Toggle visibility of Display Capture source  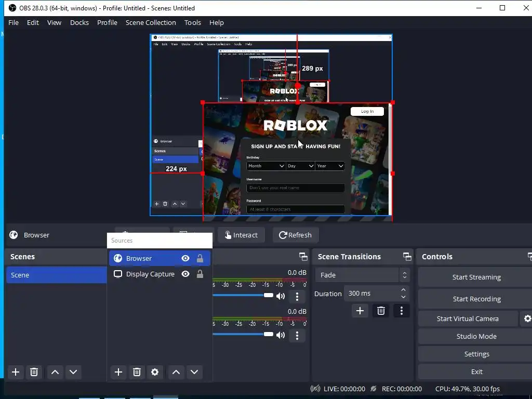(x=185, y=274)
